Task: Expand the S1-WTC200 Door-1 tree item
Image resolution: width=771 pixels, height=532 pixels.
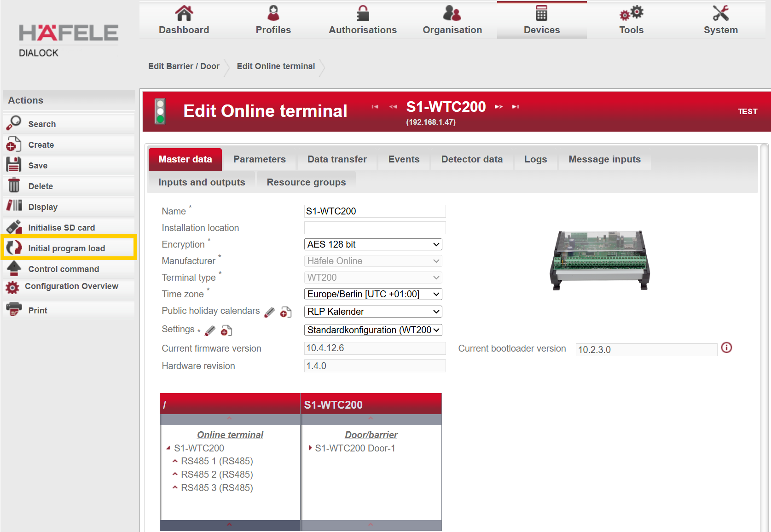Action: click(x=311, y=448)
